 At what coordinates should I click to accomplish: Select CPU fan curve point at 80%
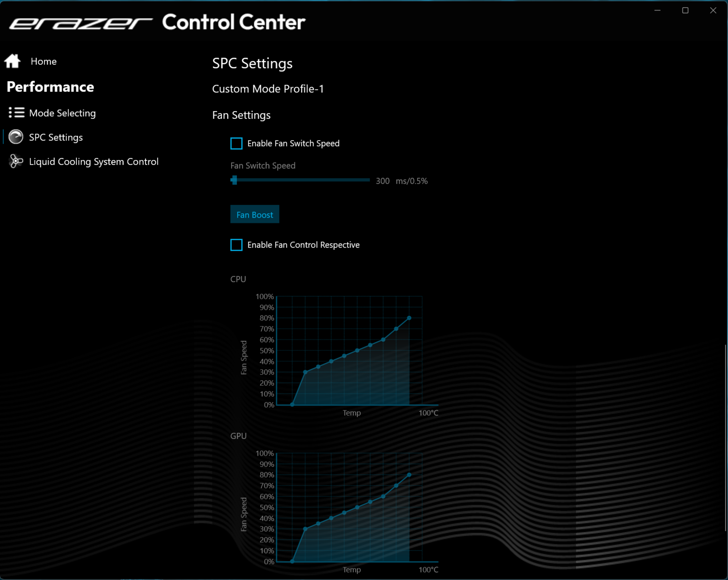point(409,318)
